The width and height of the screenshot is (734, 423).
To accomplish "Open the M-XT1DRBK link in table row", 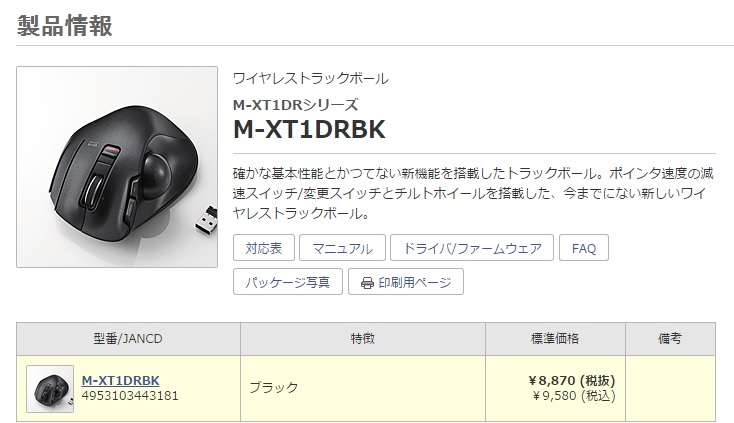I will 120,380.
